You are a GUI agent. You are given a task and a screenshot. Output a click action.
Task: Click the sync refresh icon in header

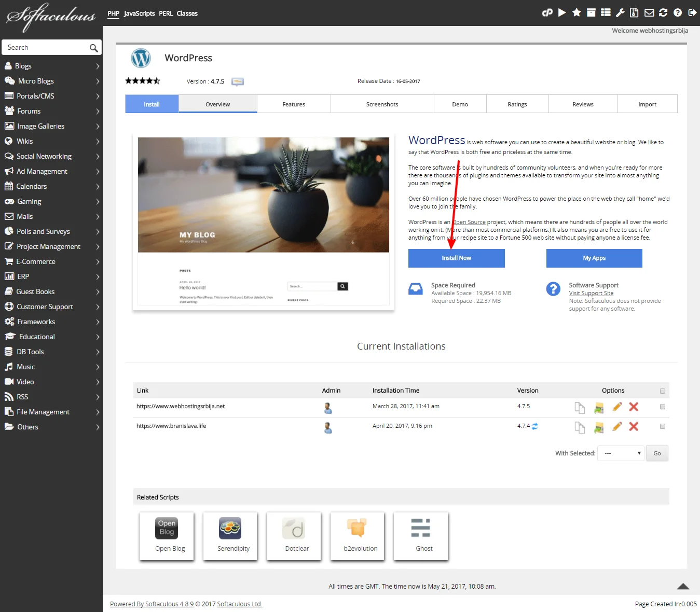pos(663,13)
